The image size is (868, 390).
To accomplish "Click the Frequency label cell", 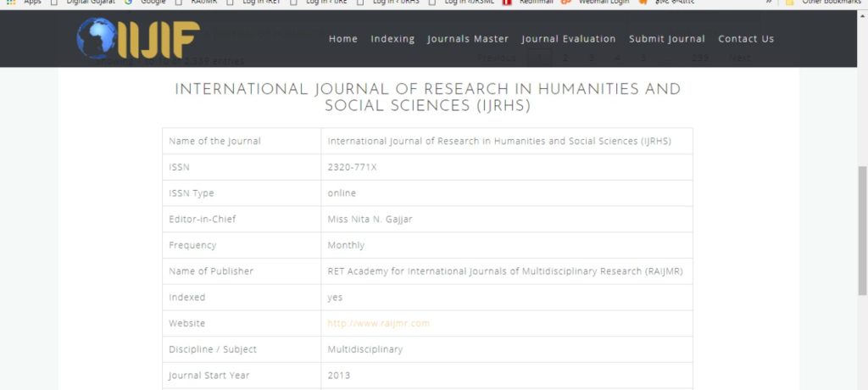I will pos(242,245).
